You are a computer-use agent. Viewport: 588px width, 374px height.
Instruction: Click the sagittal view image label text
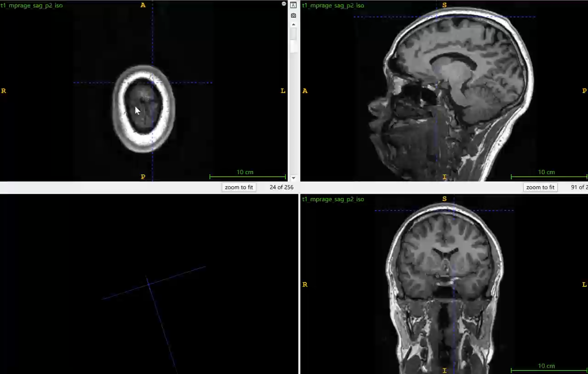point(333,5)
